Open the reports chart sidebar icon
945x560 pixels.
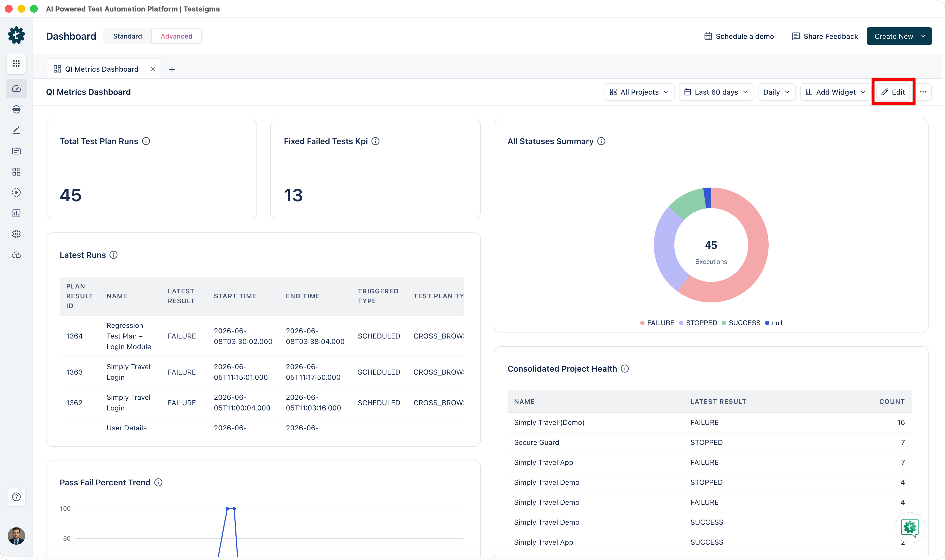pos(16,213)
